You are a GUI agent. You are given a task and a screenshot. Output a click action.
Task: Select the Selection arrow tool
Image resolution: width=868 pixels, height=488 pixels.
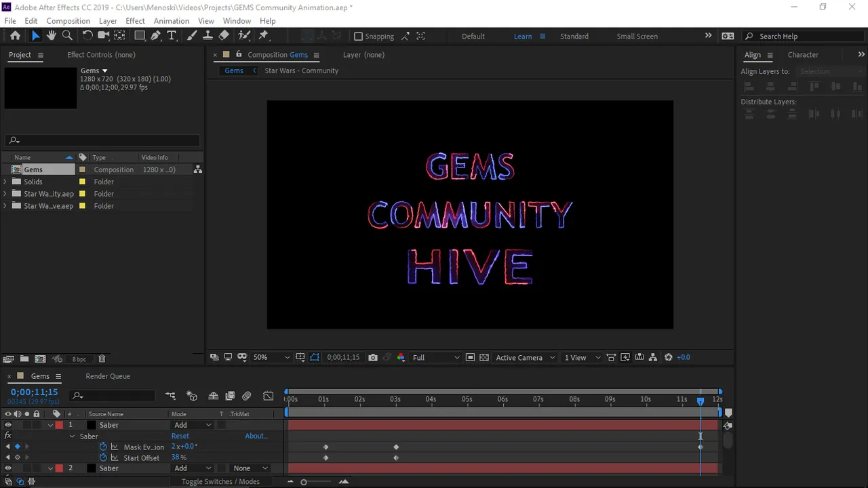click(x=35, y=36)
